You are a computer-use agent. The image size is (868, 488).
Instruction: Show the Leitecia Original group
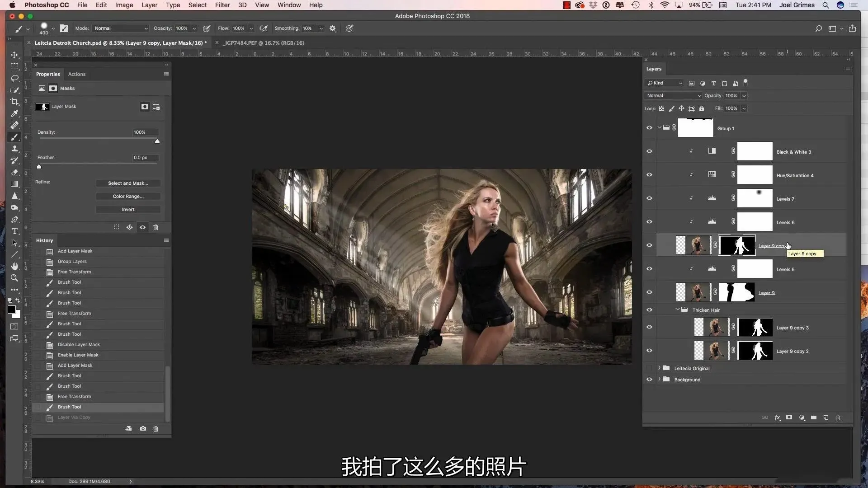649,368
